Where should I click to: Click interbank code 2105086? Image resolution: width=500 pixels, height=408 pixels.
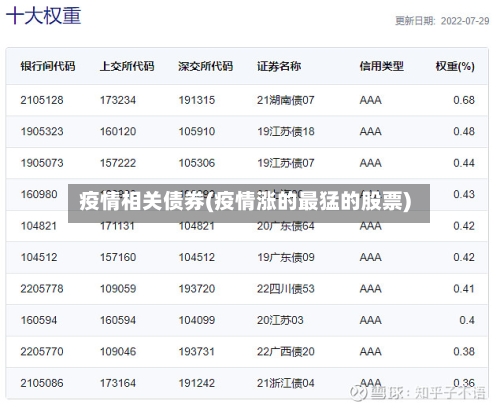pyautogui.click(x=42, y=383)
